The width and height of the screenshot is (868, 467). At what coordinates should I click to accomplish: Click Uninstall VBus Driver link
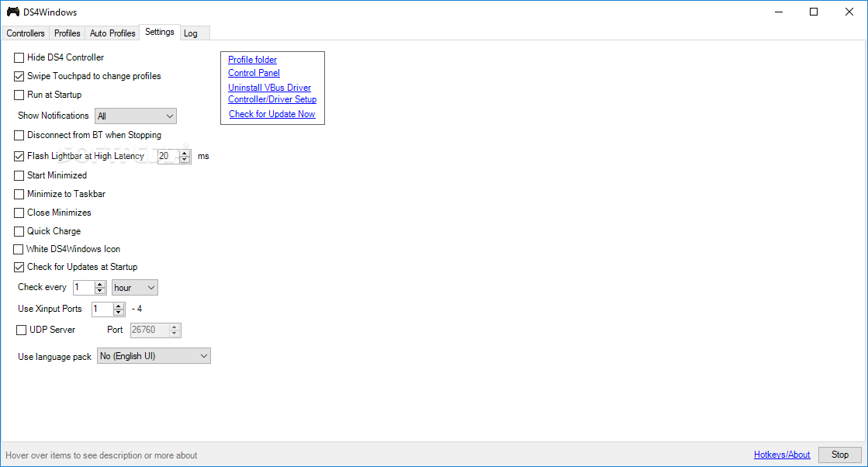tap(270, 88)
